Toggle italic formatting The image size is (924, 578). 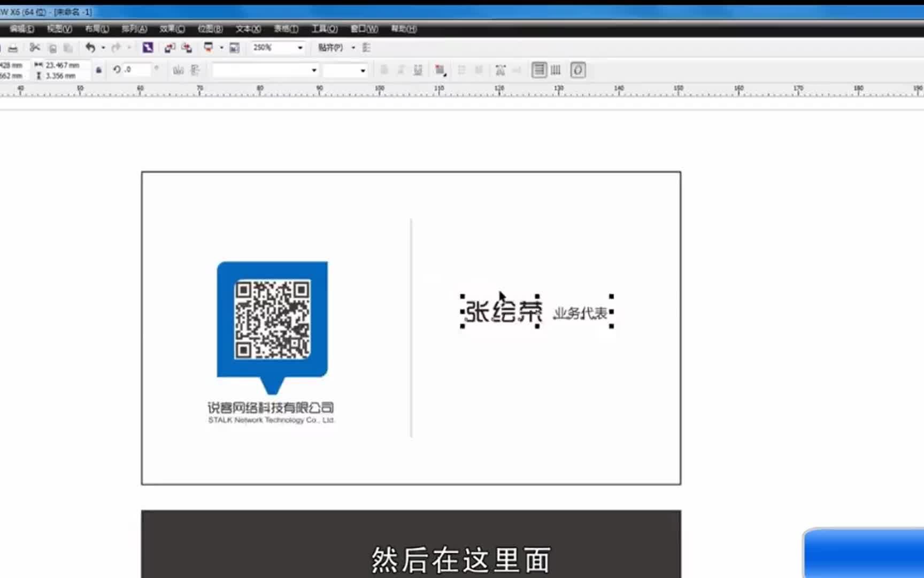tap(401, 70)
